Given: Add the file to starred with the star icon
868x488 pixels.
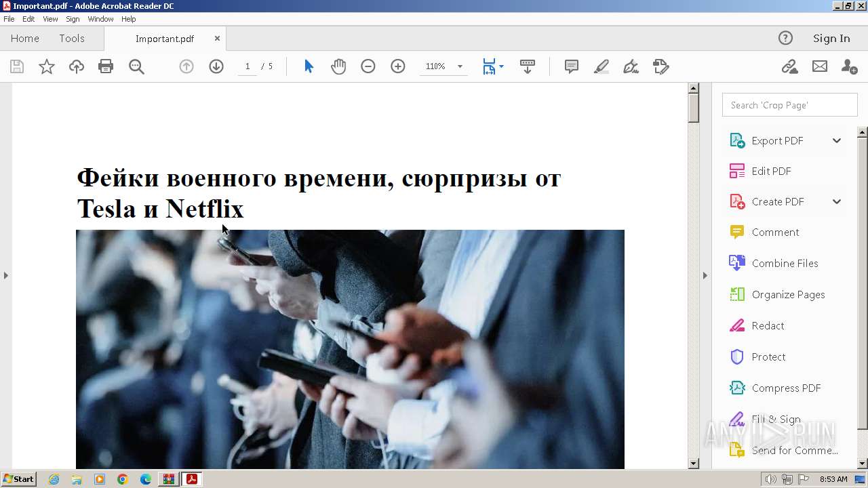Looking at the screenshot, I should [x=47, y=66].
